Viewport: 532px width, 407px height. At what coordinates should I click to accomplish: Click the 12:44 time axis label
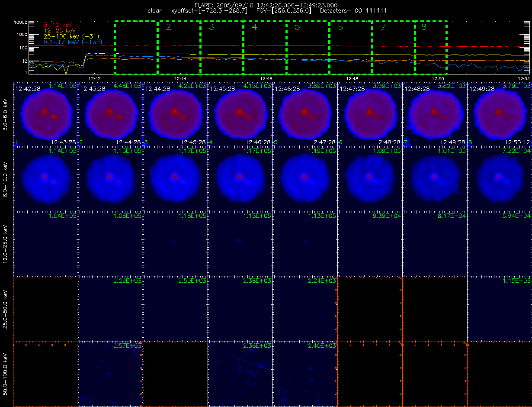pyautogui.click(x=180, y=79)
